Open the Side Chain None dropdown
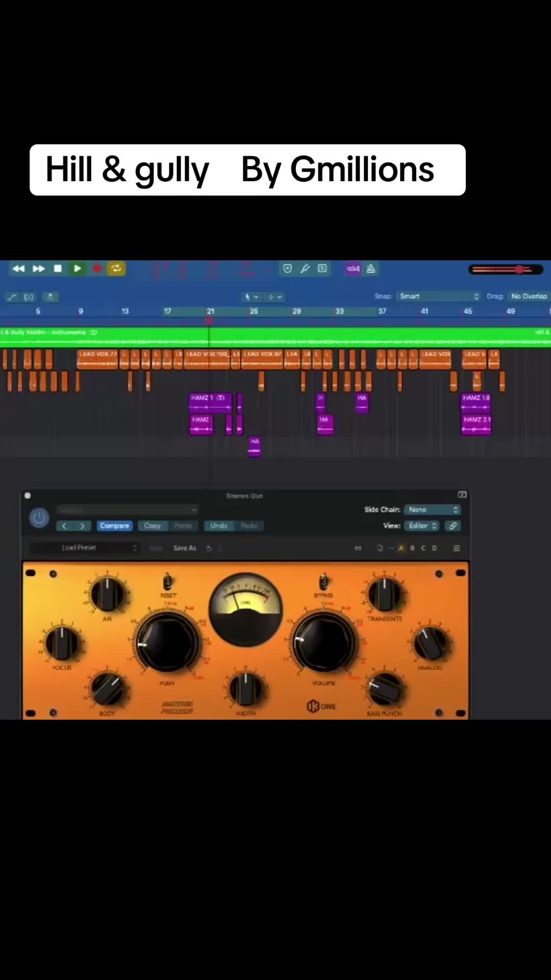 432,509
